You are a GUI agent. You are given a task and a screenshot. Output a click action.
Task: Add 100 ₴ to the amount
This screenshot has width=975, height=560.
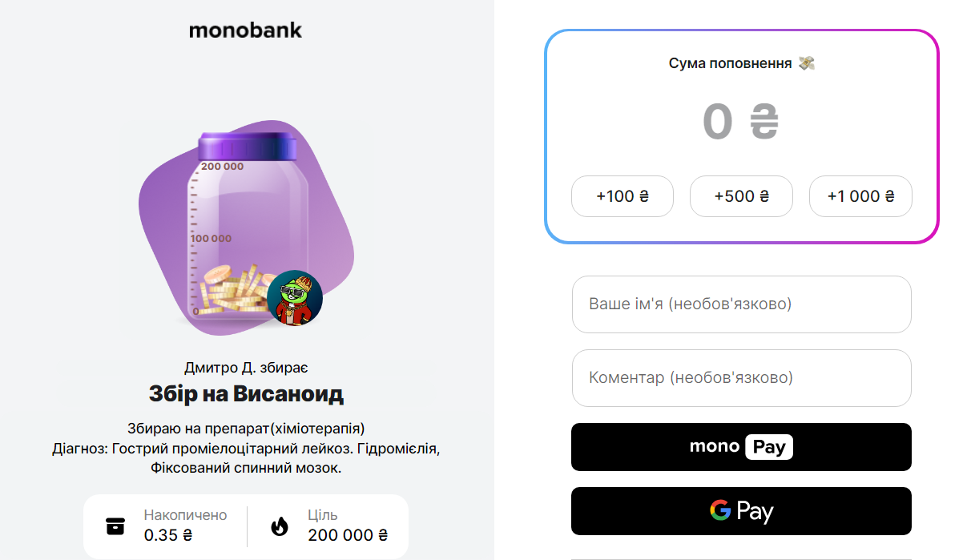click(x=622, y=196)
